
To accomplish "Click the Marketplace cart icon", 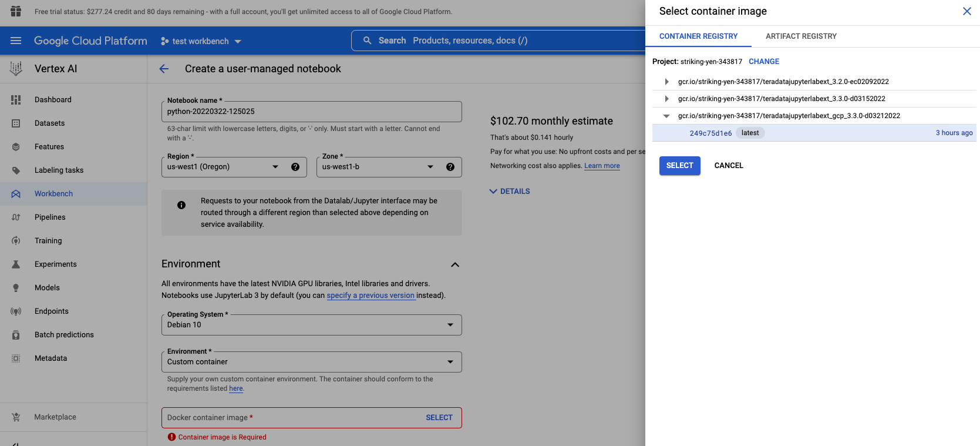I will pos(16,417).
